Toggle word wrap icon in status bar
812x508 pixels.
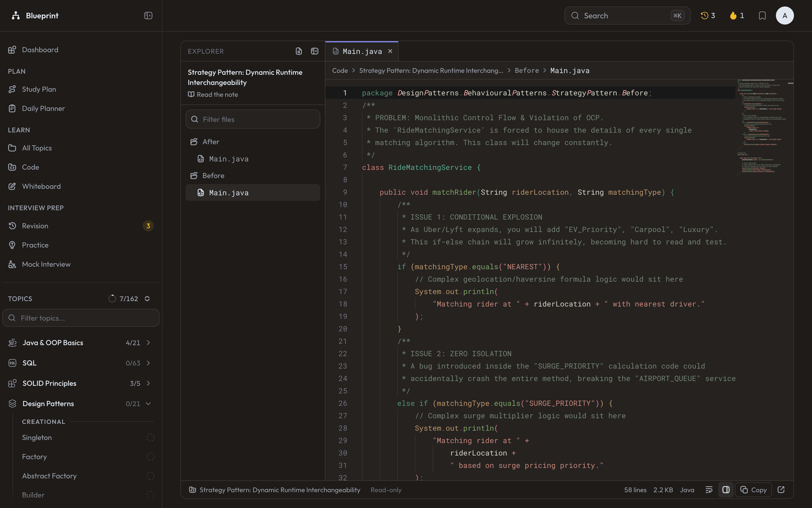click(x=709, y=490)
